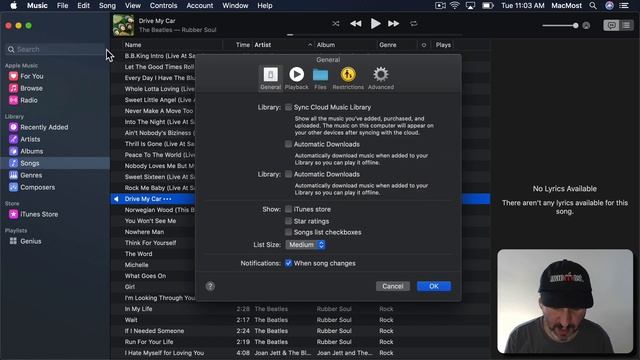Sort songs by Time column header
Image resolution: width=640 pixels, height=360 pixels.
pyautogui.click(x=242, y=45)
